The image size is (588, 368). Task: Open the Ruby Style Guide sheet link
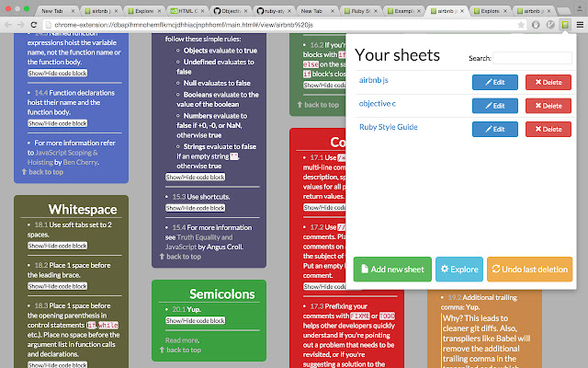coord(388,127)
